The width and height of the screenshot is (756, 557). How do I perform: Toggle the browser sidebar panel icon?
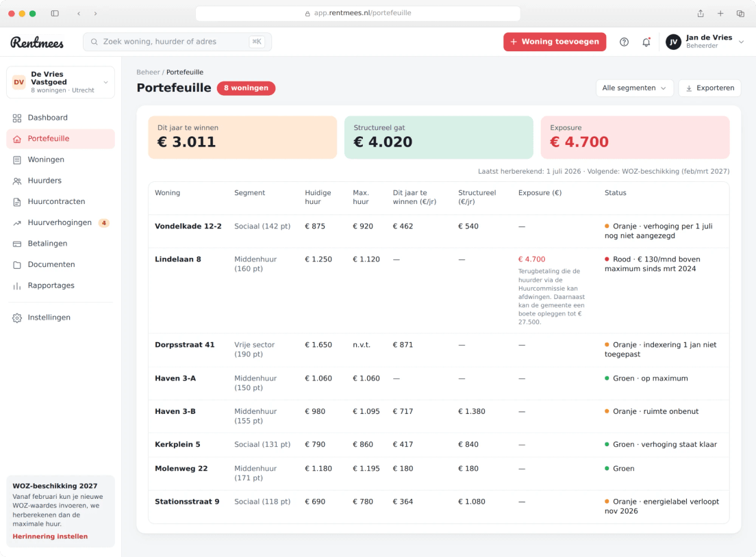click(55, 14)
